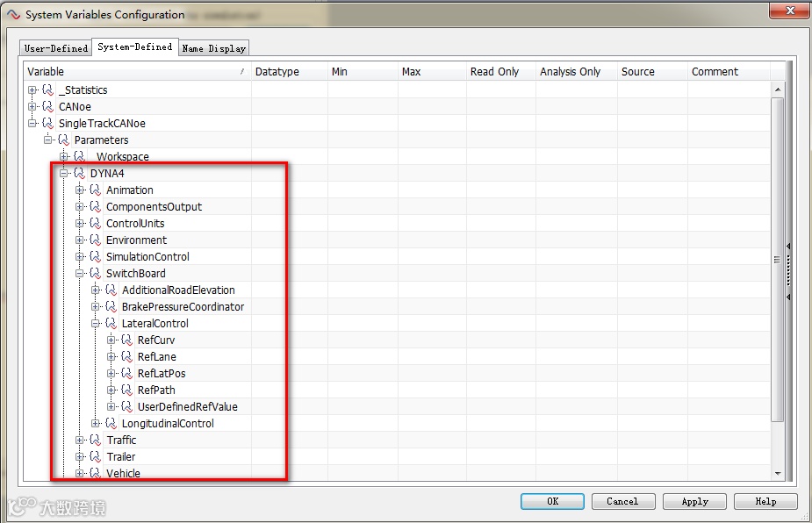Click the scroll down arrow of the tree
Image resolution: width=812 pixels, height=523 pixels.
coord(777,473)
